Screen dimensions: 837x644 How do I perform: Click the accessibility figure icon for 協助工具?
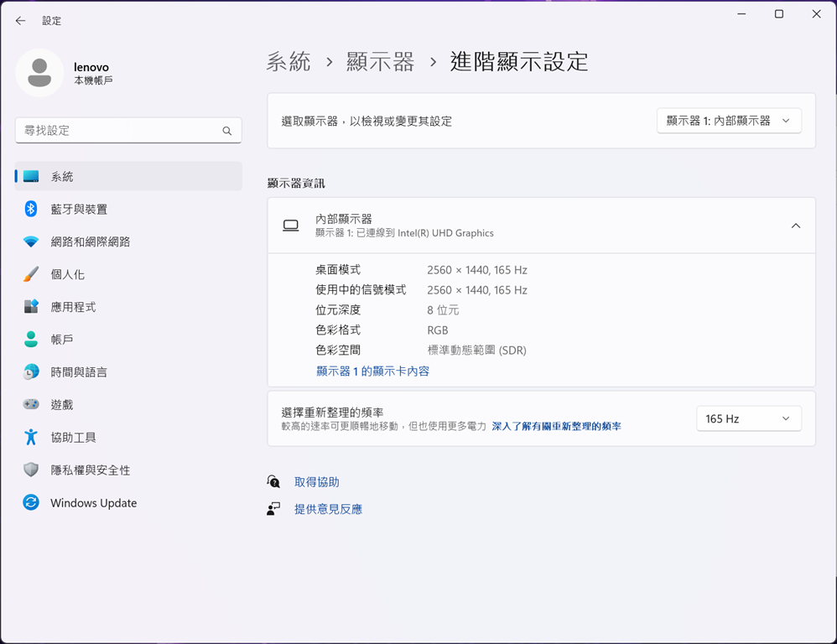click(31, 437)
